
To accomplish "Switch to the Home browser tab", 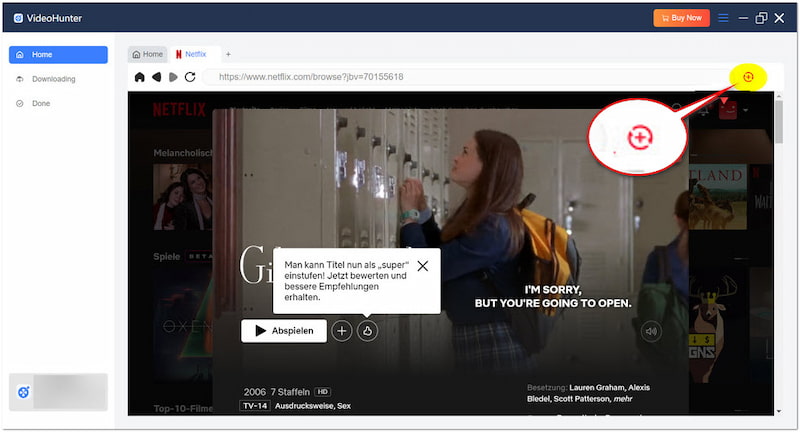I will pos(147,54).
